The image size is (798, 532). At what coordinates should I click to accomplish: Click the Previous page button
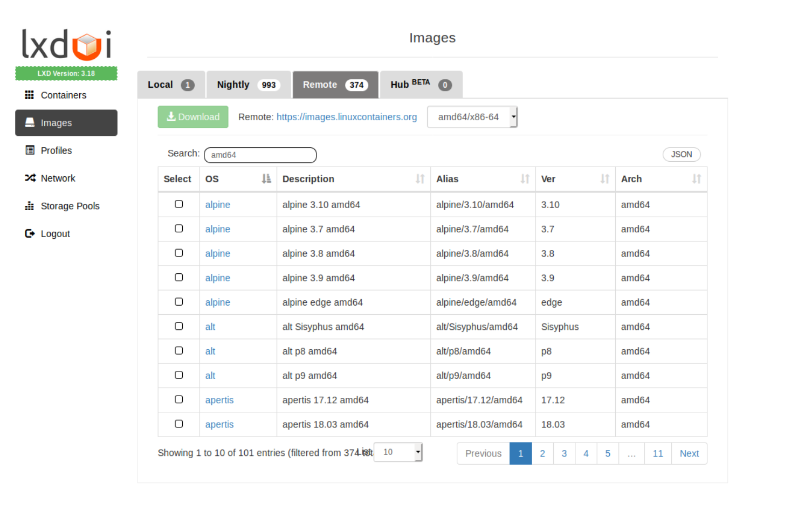tap(483, 453)
